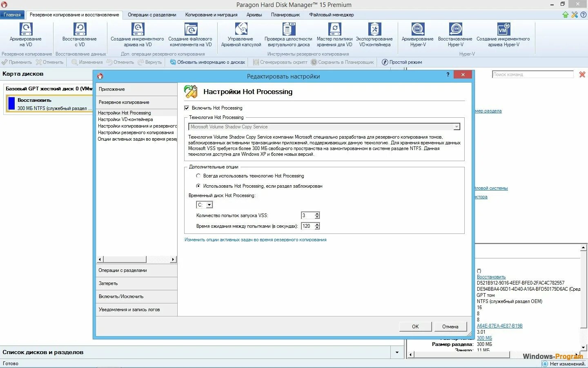
Task: Open Создание инкрементного архива на VD
Action: coord(137,35)
